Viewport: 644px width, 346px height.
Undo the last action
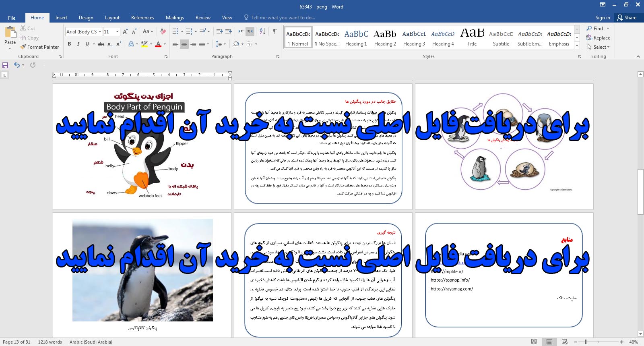coord(17,65)
